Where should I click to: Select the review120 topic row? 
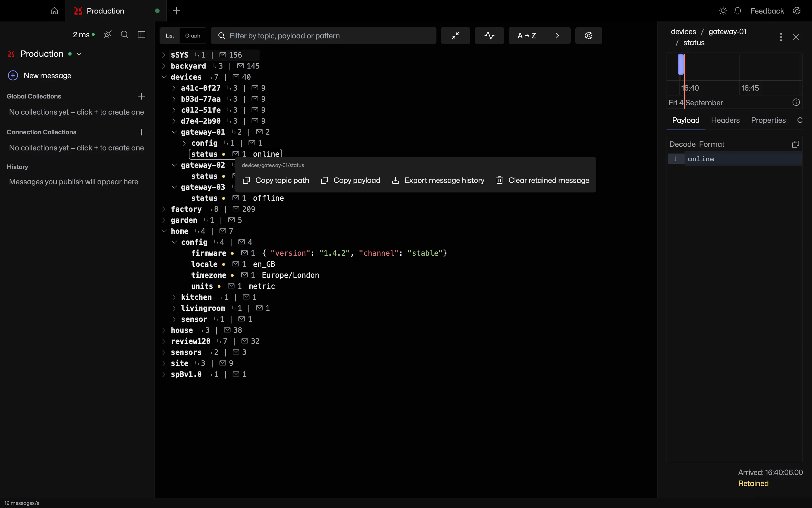215,341
